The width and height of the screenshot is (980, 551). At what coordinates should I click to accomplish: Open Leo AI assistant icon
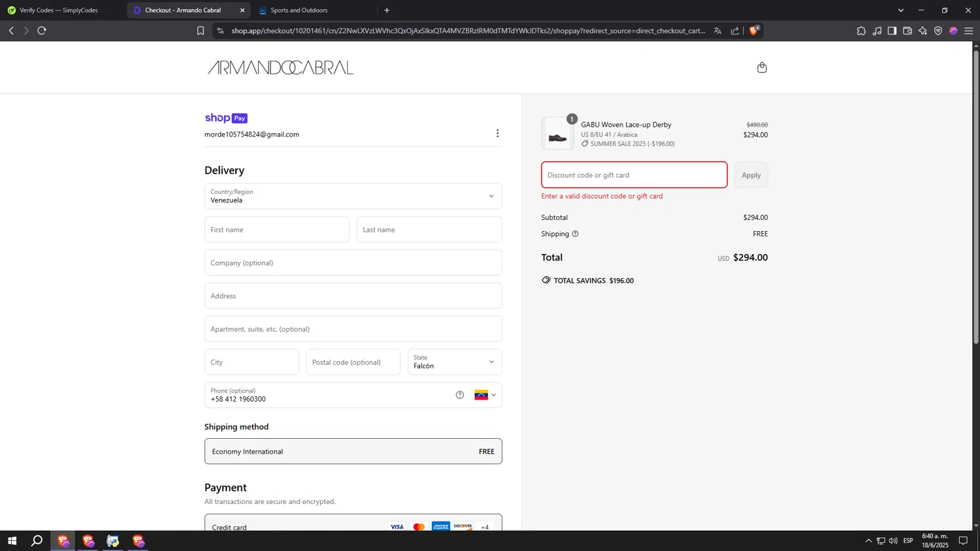pyautogui.click(x=923, y=31)
